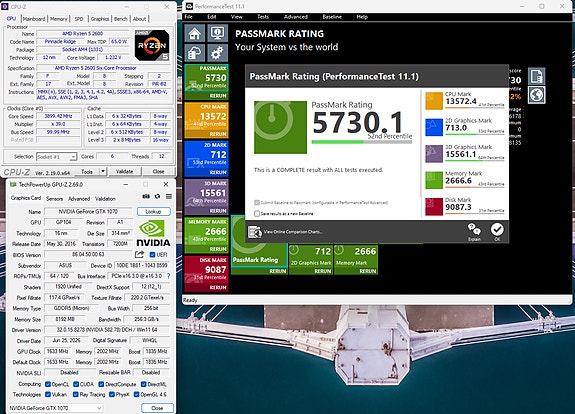Switch to the Bench tab in CPU-Z
Image resolution: width=575 pixels, height=414 pixels.
pos(121,19)
